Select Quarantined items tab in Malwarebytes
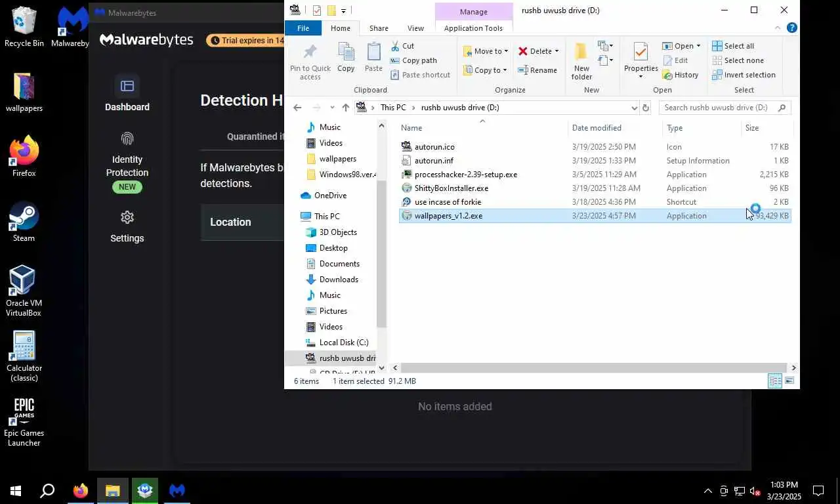 click(256, 136)
